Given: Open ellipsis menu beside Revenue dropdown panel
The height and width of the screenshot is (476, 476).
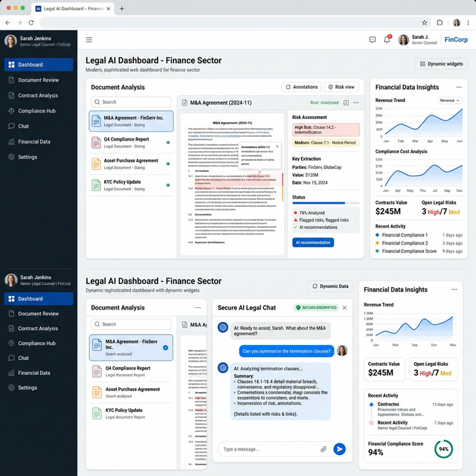Looking at the screenshot, I should tap(459, 87).
